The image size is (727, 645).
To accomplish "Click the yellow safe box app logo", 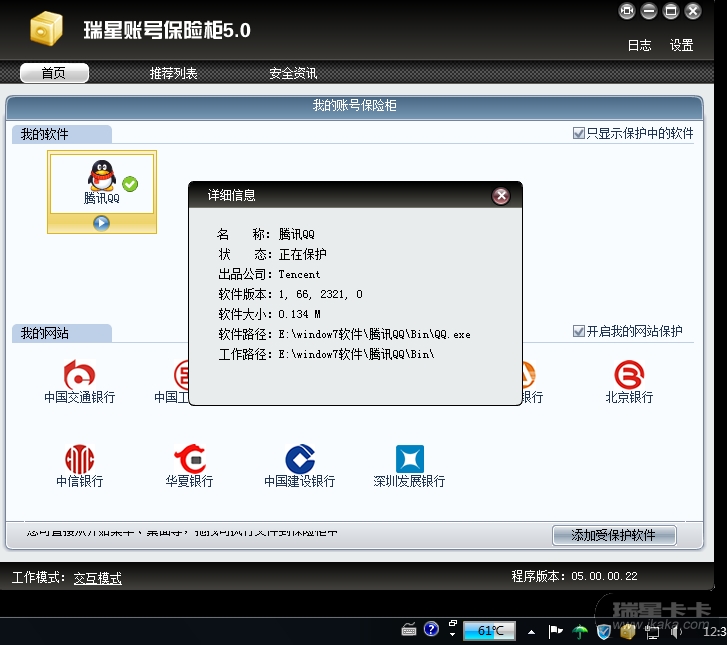I will (46, 29).
